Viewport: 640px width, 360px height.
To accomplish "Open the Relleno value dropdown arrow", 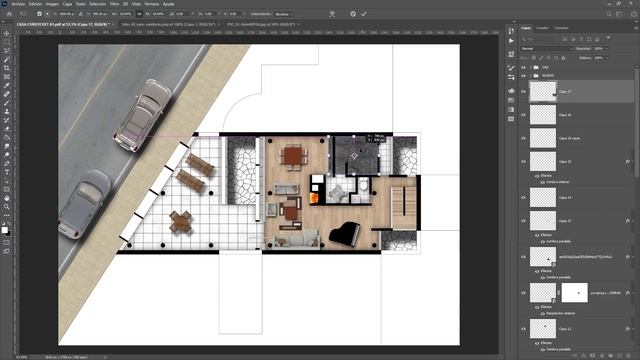I will 607,58.
